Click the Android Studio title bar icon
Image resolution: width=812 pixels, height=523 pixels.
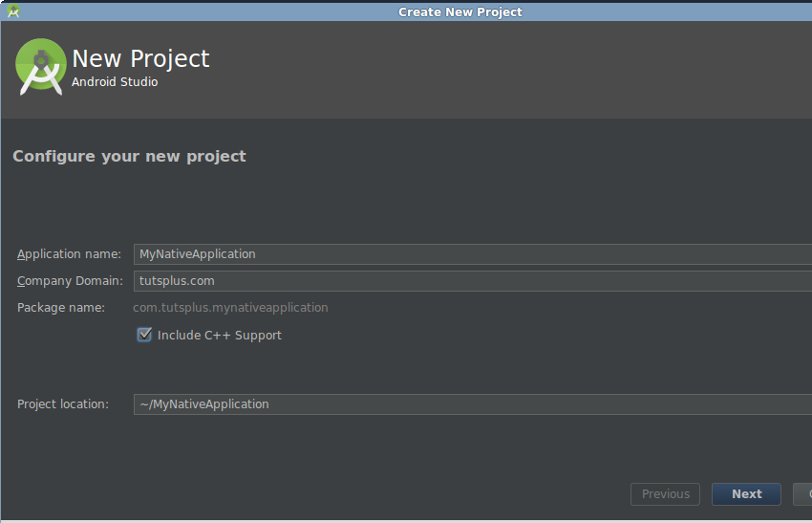pos(13,11)
